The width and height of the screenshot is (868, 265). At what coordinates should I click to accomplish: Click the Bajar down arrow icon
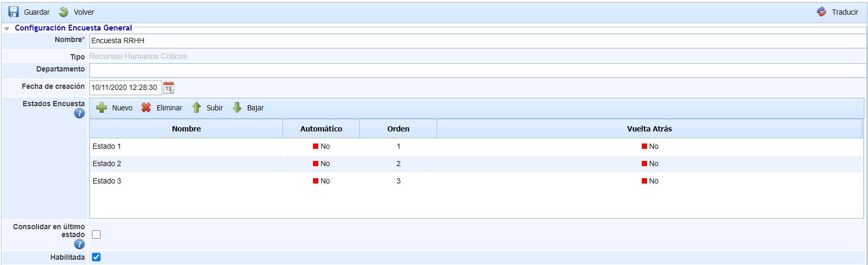(x=237, y=108)
